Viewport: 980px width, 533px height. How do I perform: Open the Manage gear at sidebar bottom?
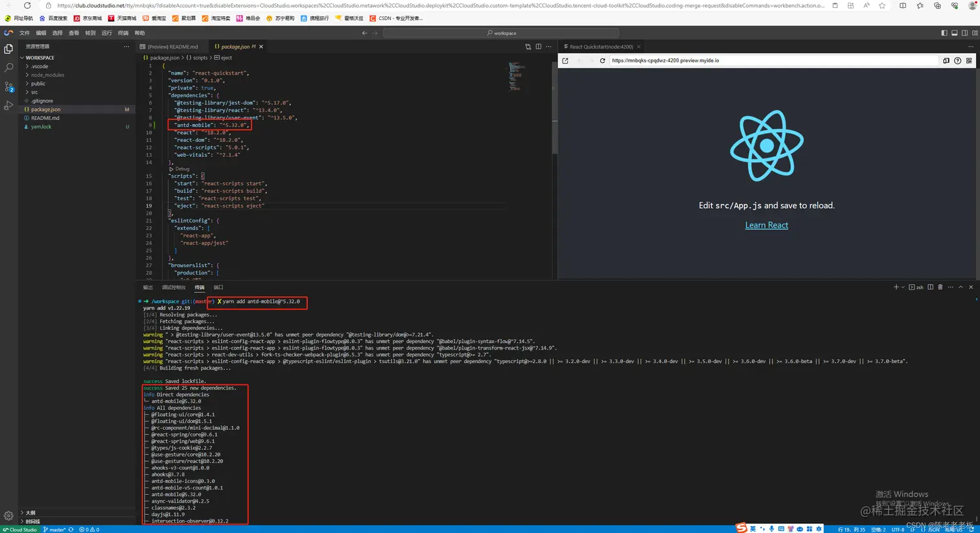(8, 516)
